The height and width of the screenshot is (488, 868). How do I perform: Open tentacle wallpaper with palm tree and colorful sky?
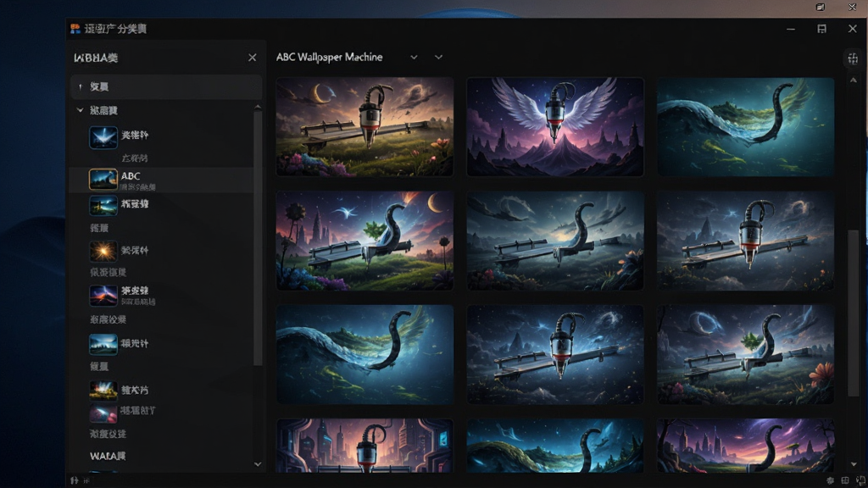click(364, 241)
